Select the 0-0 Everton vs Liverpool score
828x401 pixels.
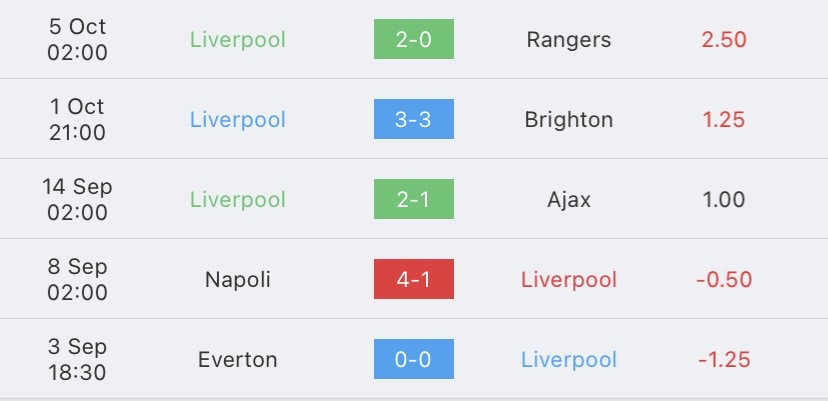pos(413,359)
